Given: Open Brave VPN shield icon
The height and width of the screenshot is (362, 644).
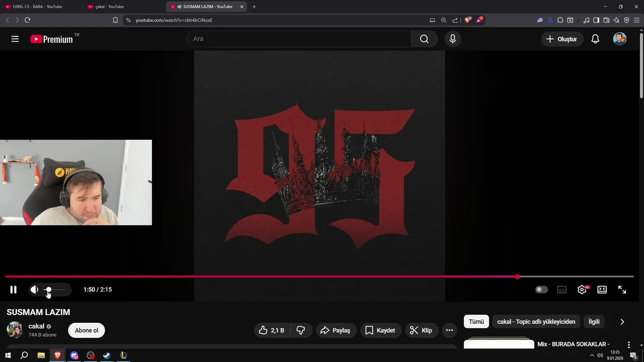Looking at the screenshot, I should [626, 20].
